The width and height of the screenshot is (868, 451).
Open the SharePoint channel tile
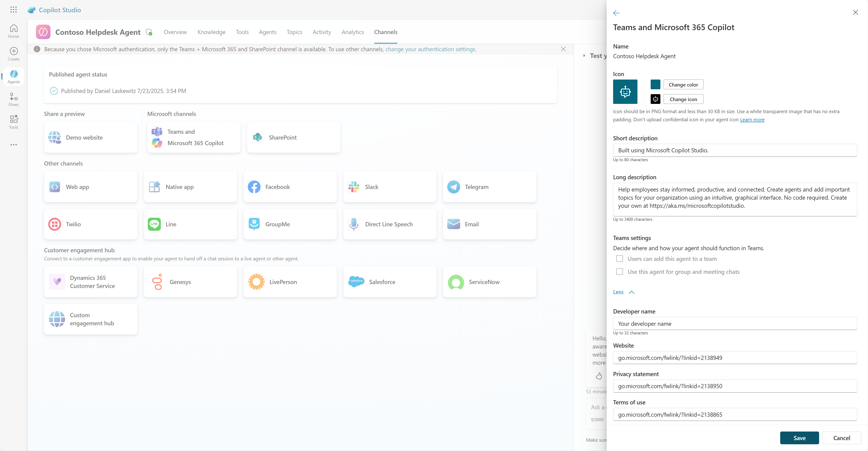coord(294,137)
